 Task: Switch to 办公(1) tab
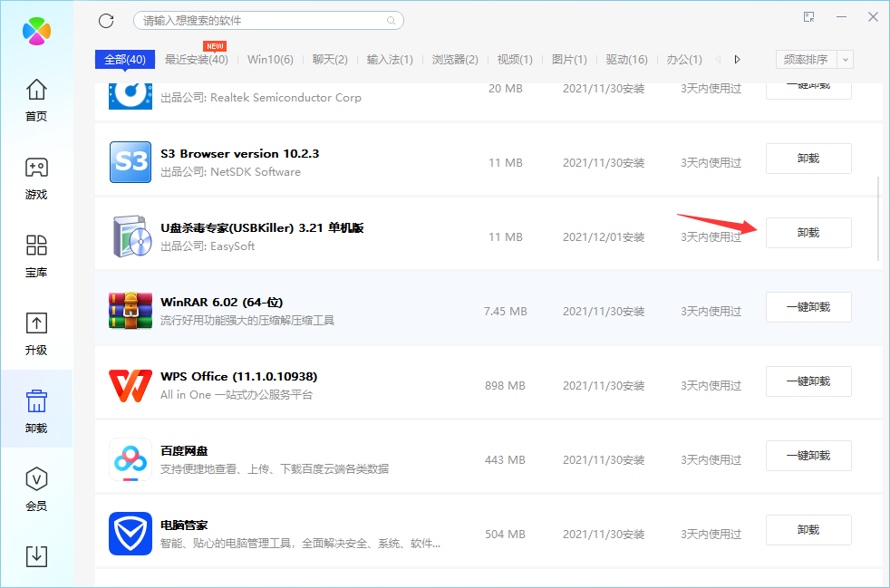coord(684,59)
